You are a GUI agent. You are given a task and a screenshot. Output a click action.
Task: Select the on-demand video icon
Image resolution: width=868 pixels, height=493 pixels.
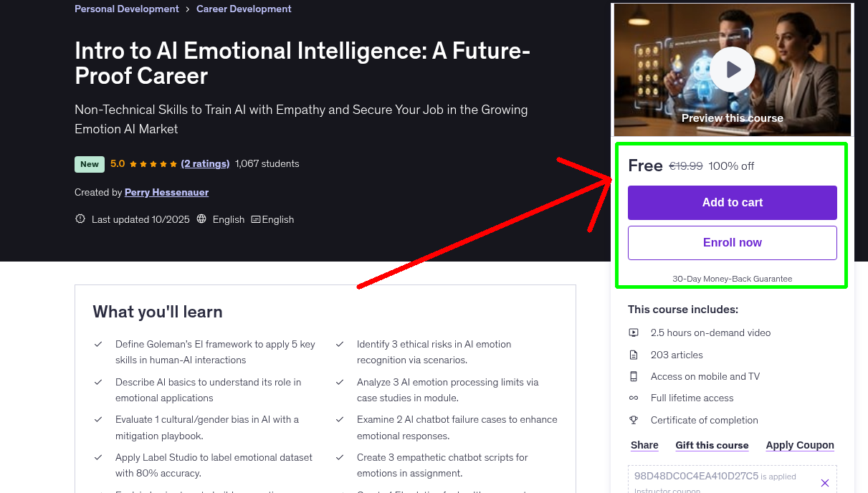tap(634, 332)
